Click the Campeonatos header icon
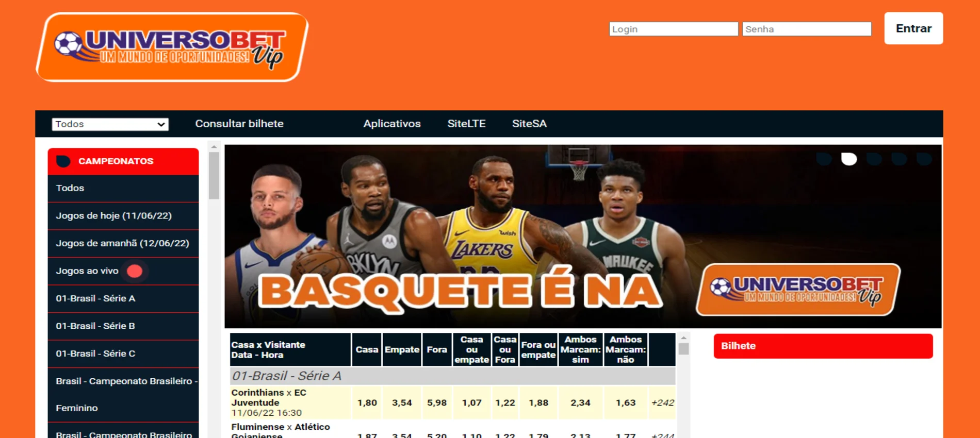Image resolution: width=980 pixels, height=438 pixels. (x=63, y=161)
